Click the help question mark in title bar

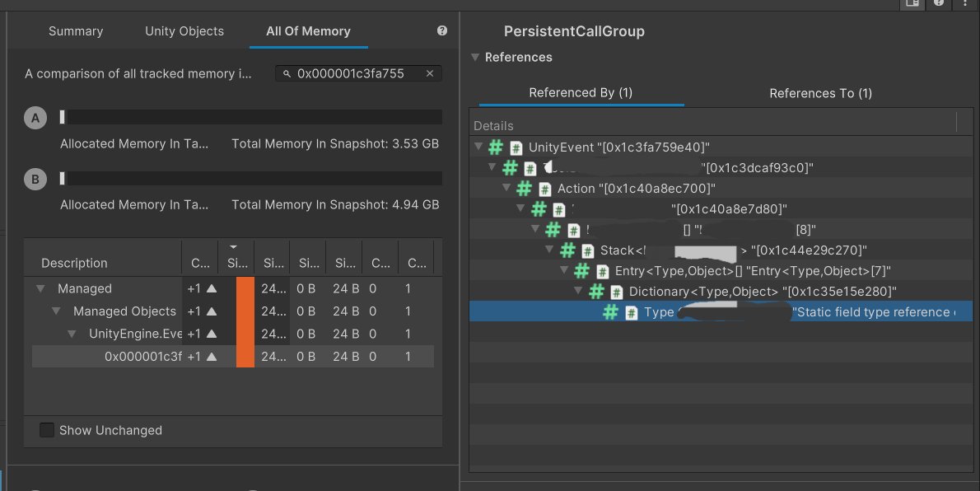[x=938, y=5]
